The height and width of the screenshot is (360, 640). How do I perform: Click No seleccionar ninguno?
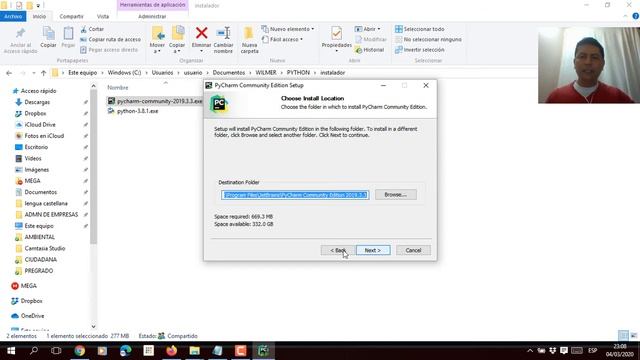(428, 39)
